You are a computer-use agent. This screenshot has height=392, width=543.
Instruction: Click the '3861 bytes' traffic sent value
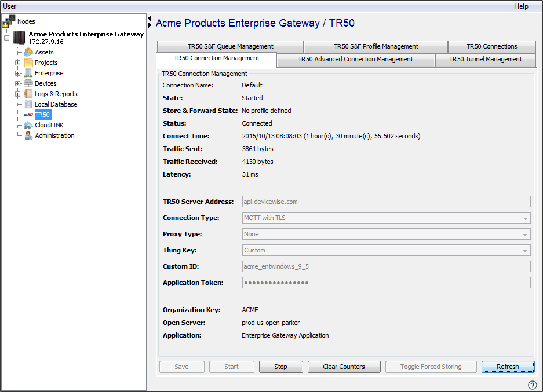pyautogui.click(x=258, y=149)
